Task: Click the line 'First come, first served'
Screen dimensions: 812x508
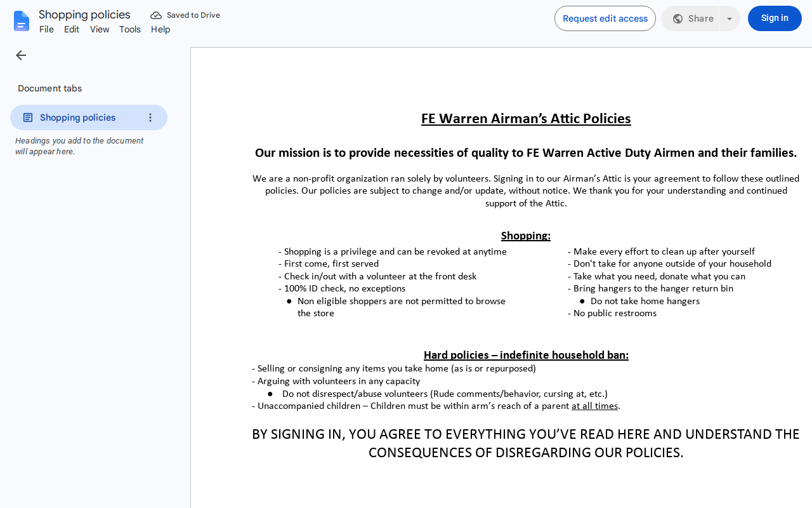Action: (x=329, y=264)
